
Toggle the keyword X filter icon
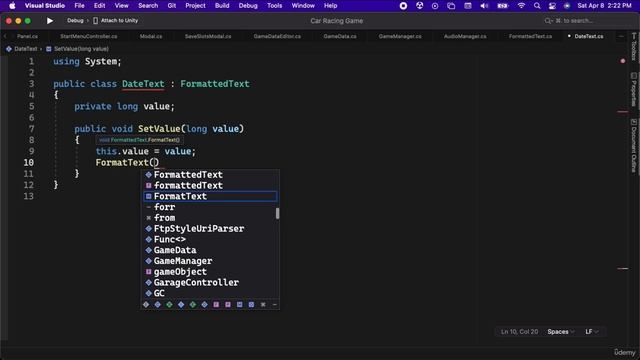263,304
